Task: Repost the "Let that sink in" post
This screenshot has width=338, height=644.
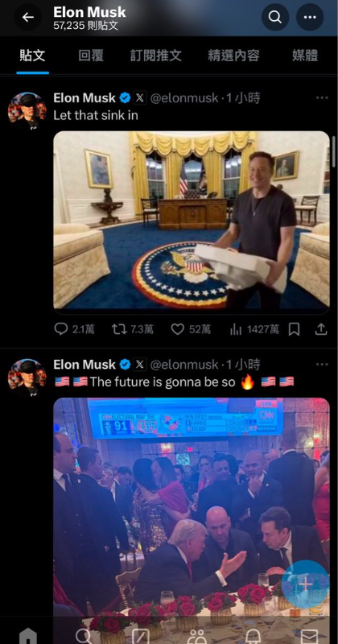Action: 120,329
